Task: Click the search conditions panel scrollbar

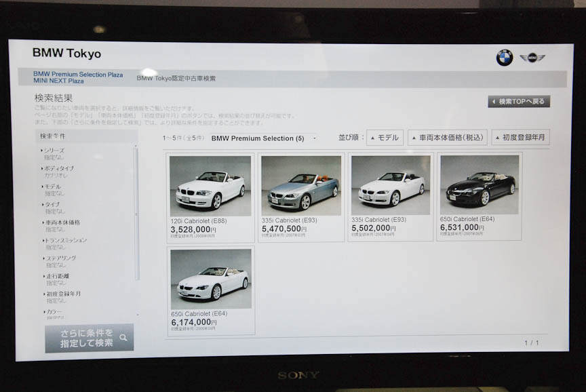Action: point(136,214)
